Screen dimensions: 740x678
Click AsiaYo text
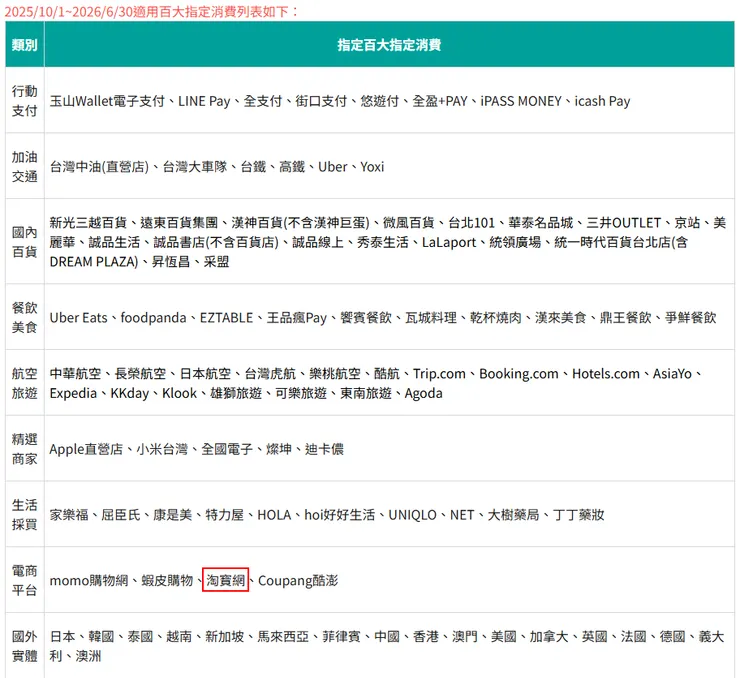click(672, 374)
